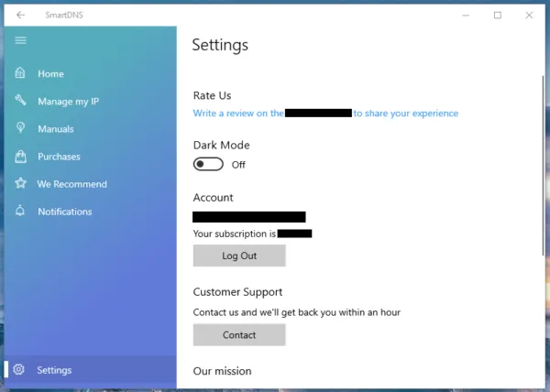Click the SmartDNS title in title bar
This screenshot has height=392, width=550.
click(x=64, y=15)
